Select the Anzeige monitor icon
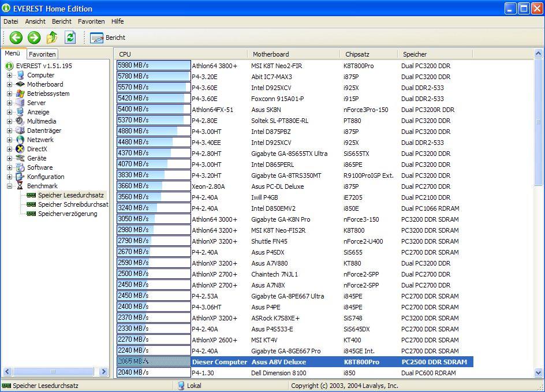Viewport: 545px width, 392px height. coord(21,112)
